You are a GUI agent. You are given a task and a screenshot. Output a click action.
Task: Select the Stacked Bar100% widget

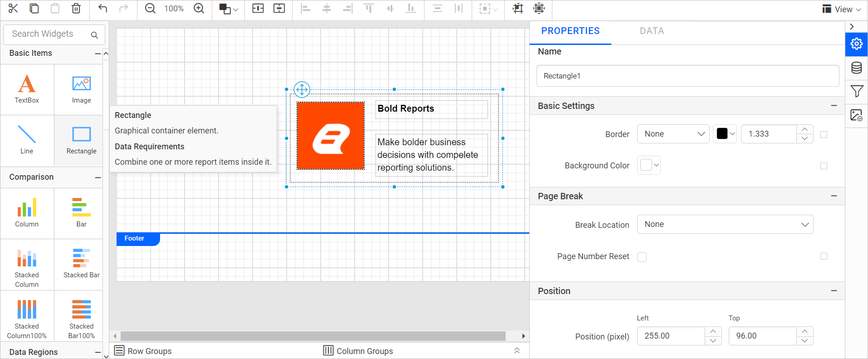pyautogui.click(x=82, y=316)
